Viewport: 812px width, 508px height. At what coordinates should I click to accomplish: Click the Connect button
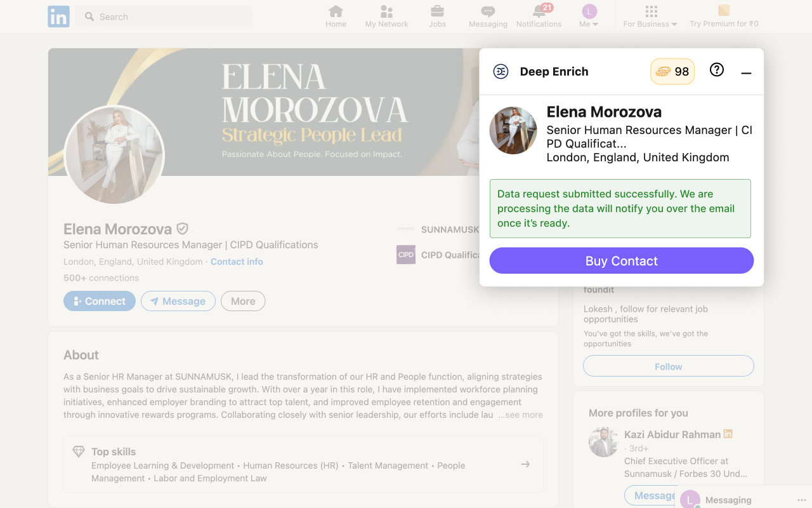[100, 301]
